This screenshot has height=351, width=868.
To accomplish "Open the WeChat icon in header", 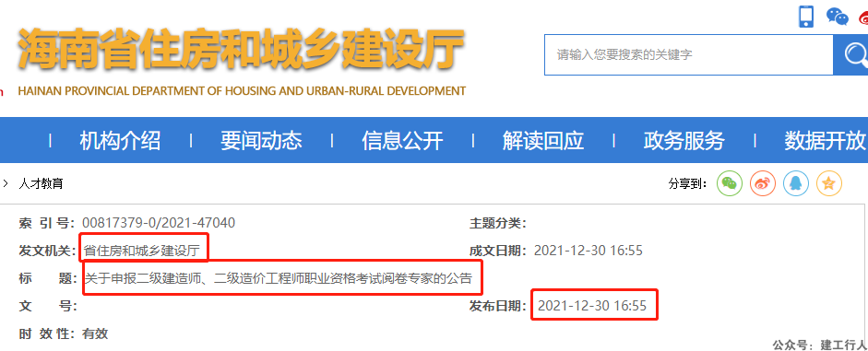I will coord(837,17).
